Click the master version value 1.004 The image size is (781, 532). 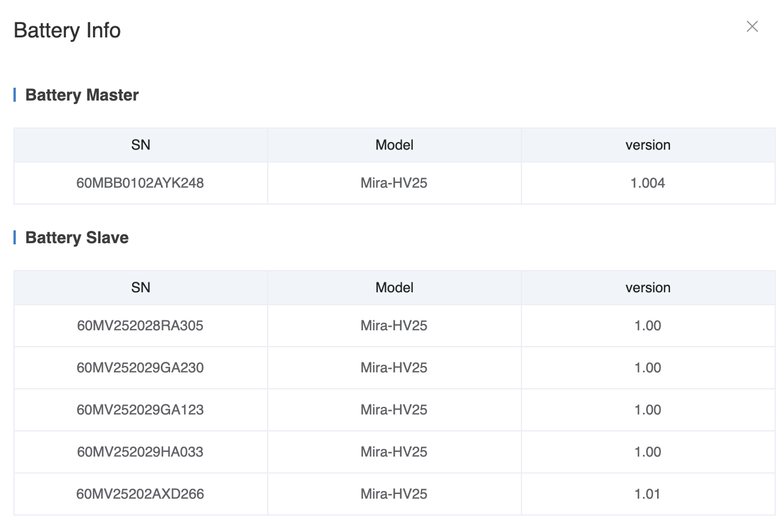click(x=648, y=183)
